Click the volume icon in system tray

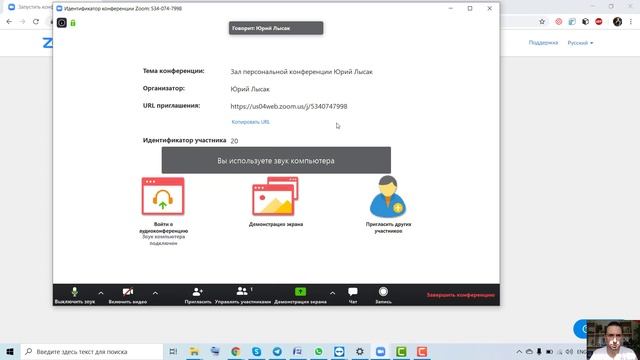coord(569,351)
